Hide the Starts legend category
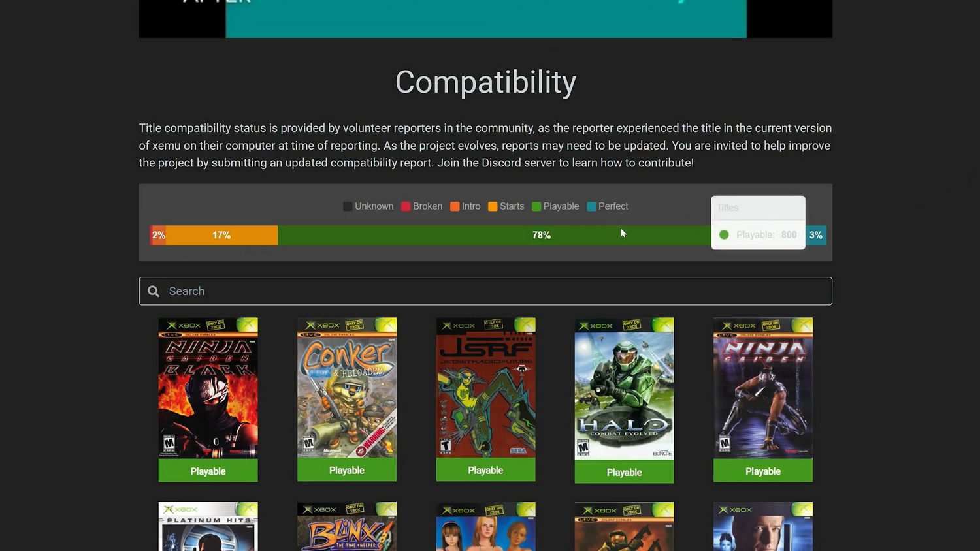This screenshot has height=551, width=980. pos(506,206)
